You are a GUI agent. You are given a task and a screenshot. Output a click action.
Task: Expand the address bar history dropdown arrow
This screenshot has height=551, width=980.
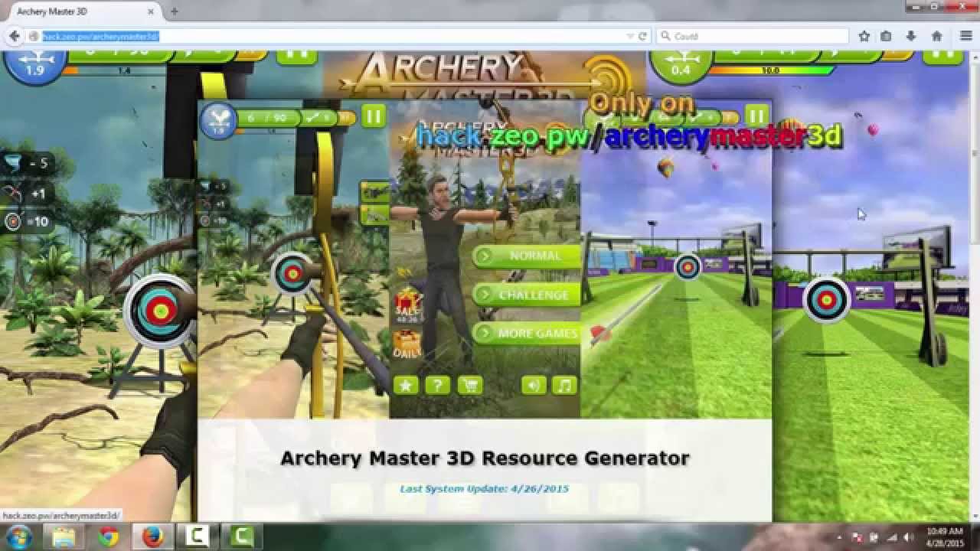(x=630, y=36)
